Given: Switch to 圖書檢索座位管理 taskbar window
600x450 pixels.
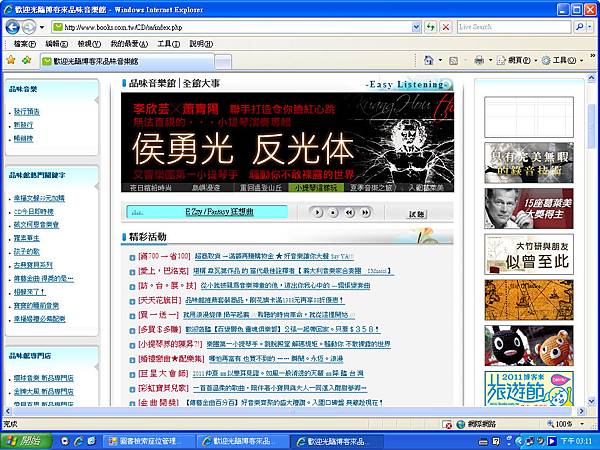Looking at the screenshot, I should coord(148,441).
